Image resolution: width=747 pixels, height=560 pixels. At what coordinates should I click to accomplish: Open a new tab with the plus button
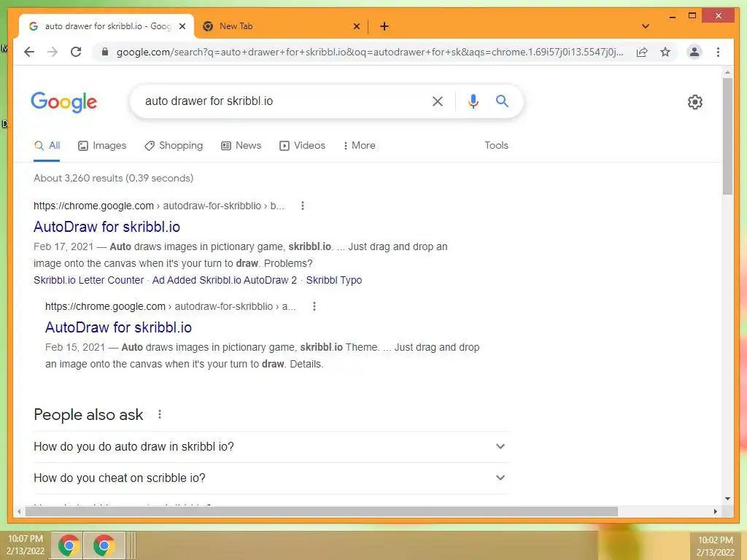coord(384,26)
